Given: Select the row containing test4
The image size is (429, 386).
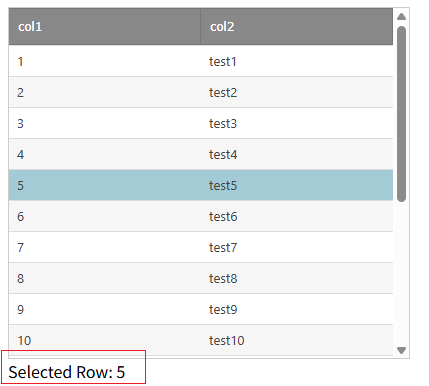Looking at the screenshot, I should click(x=201, y=154).
